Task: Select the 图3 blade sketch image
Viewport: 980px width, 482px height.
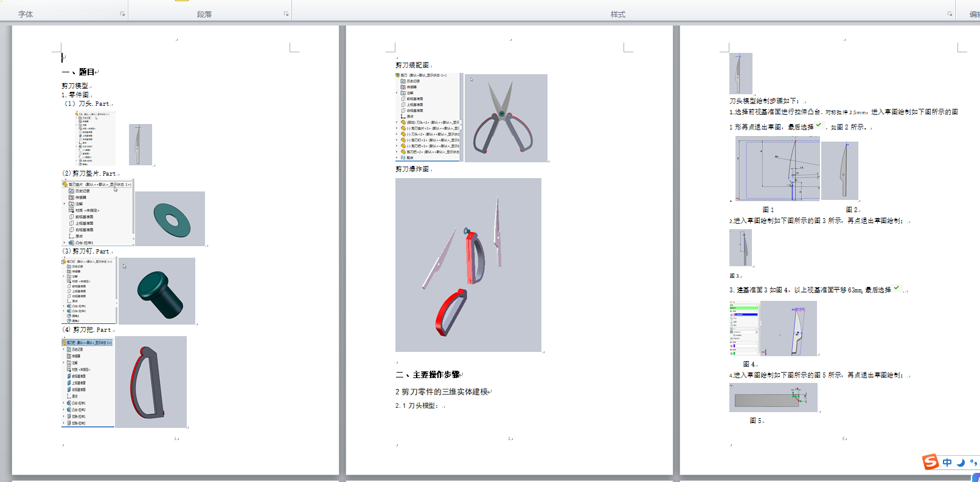Action: coord(740,247)
